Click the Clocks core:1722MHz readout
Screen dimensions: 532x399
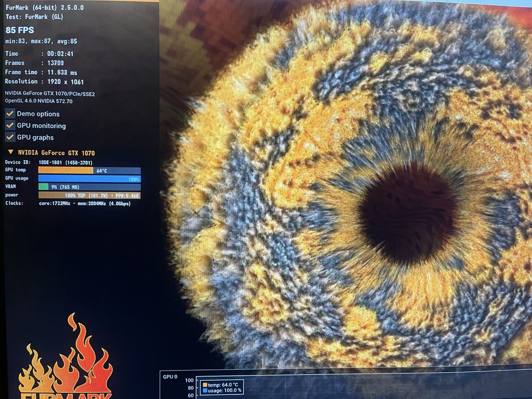(85, 203)
